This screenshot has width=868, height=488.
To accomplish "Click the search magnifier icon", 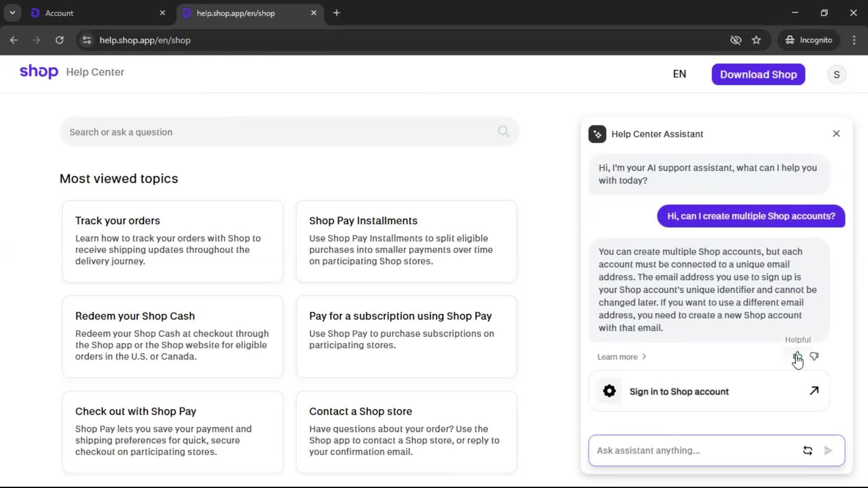I will pyautogui.click(x=503, y=131).
